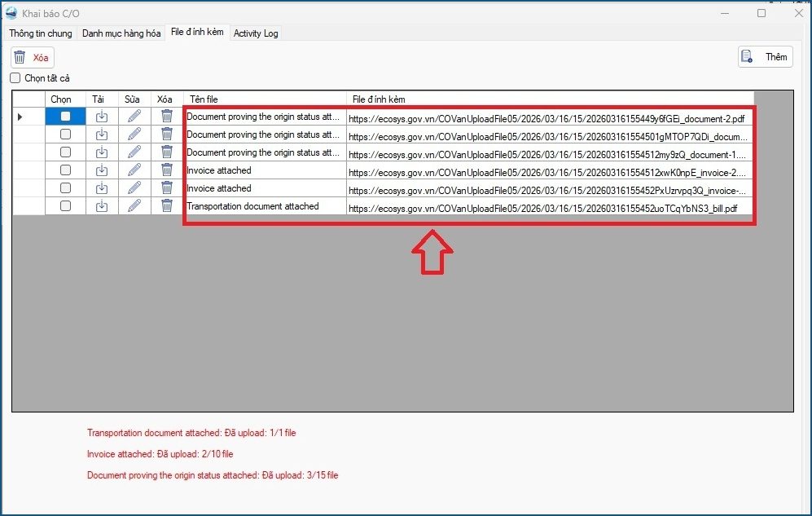
Task: Delete the Transportation document attached row
Action: (167, 206)
